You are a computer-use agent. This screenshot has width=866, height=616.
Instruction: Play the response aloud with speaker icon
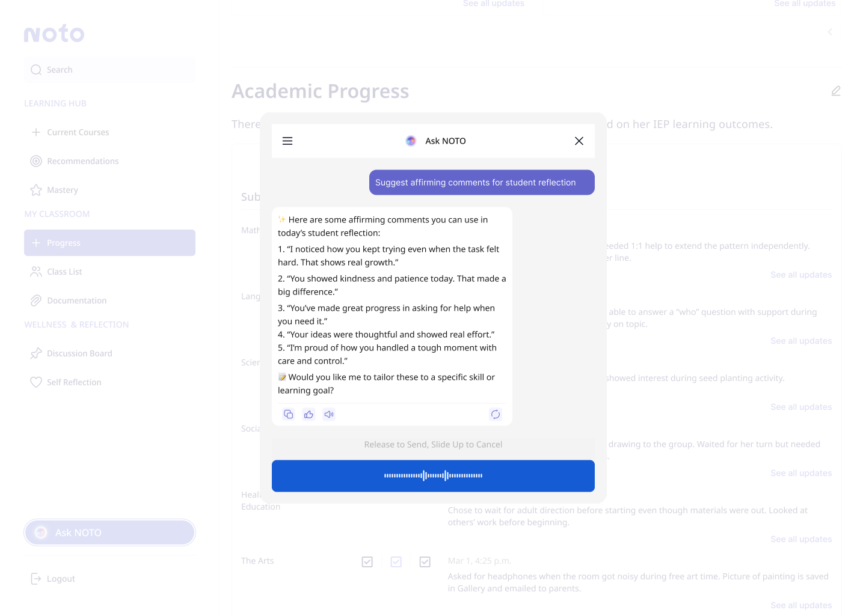pyautogui.click(x=329, y=415)
